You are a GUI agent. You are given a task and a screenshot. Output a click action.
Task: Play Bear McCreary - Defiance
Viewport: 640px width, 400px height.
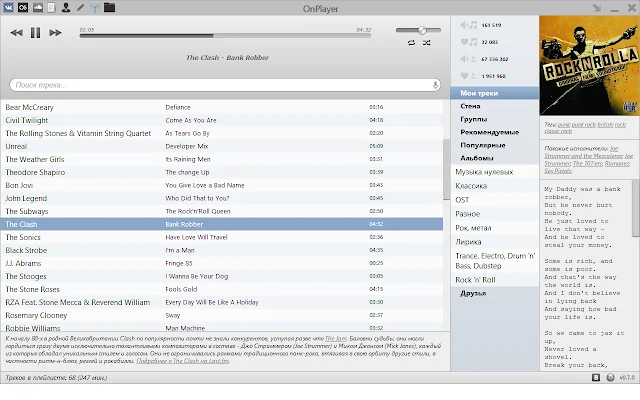[x=222, y=107]
